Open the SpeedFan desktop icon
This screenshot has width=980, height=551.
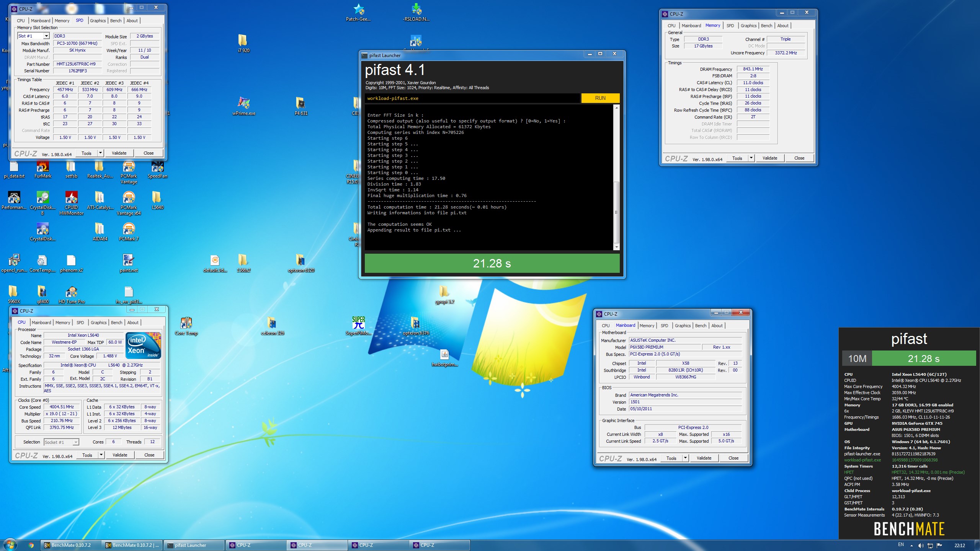(x=157, y=170)
